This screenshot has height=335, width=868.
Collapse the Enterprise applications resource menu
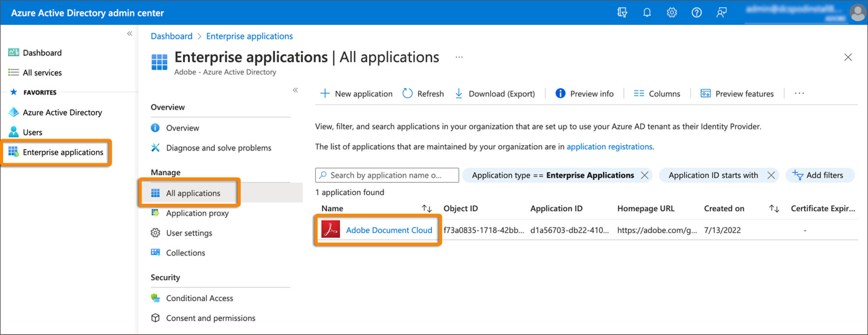click(295, 90)
